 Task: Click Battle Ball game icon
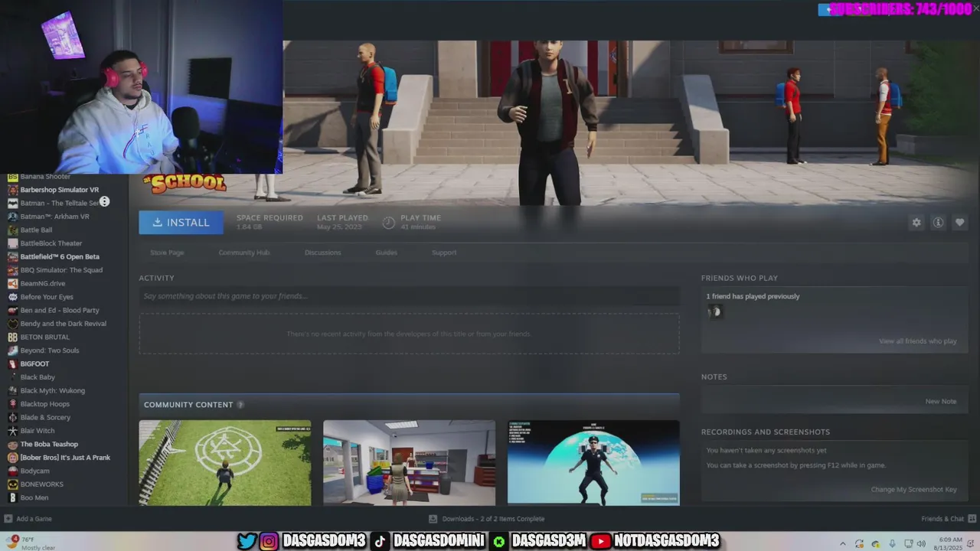[x=12, y=230]
